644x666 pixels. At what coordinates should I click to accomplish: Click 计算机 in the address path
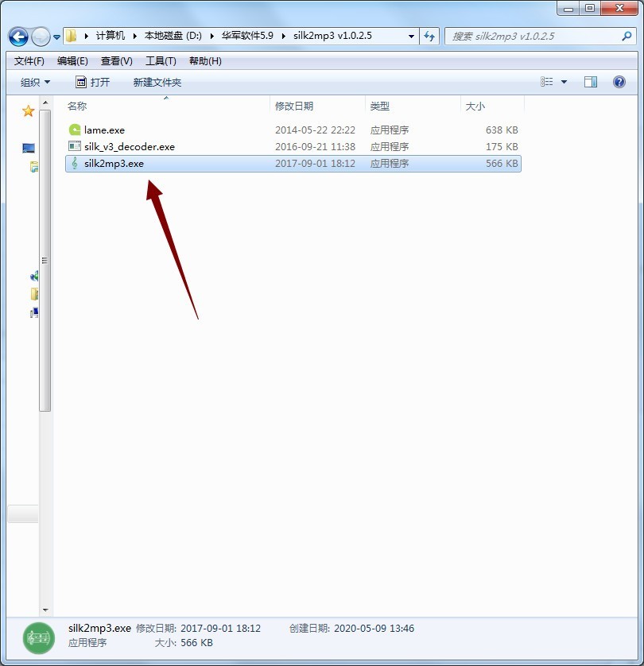(111, 36)
